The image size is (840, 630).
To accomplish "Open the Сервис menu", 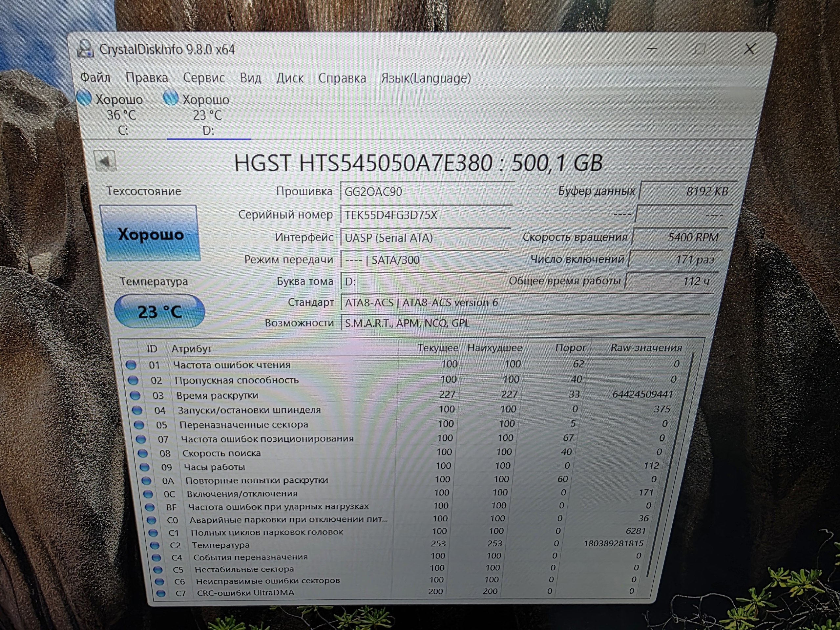I will (204, 77).
